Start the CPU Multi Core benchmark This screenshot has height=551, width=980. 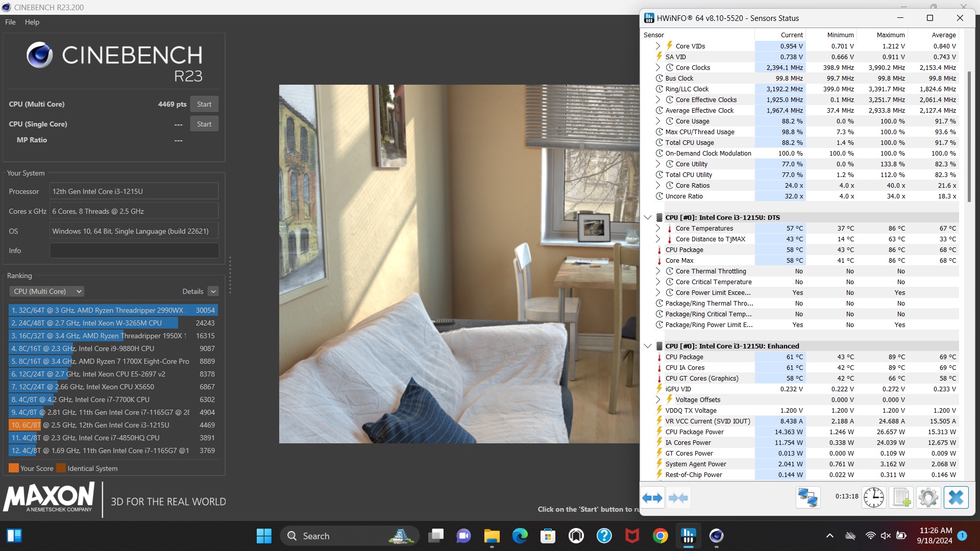[x=204, y=104]
